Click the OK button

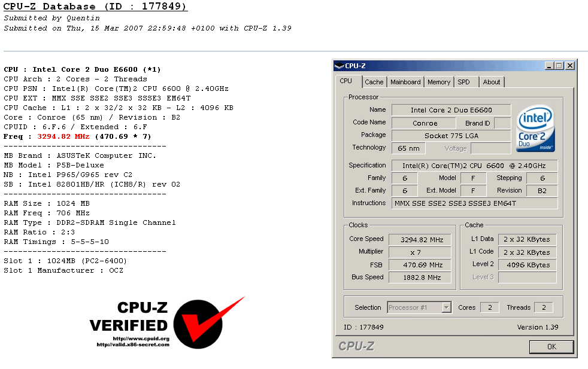551,347
